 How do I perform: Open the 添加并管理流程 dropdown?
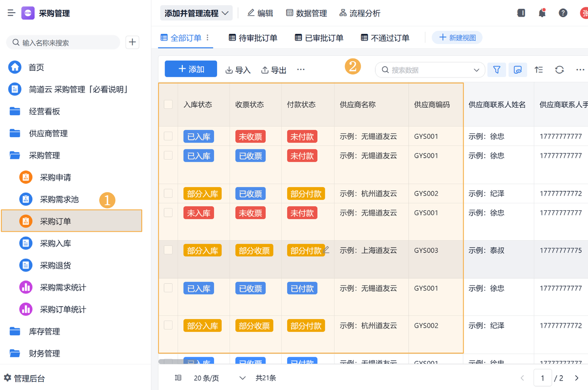click(196, 13)
